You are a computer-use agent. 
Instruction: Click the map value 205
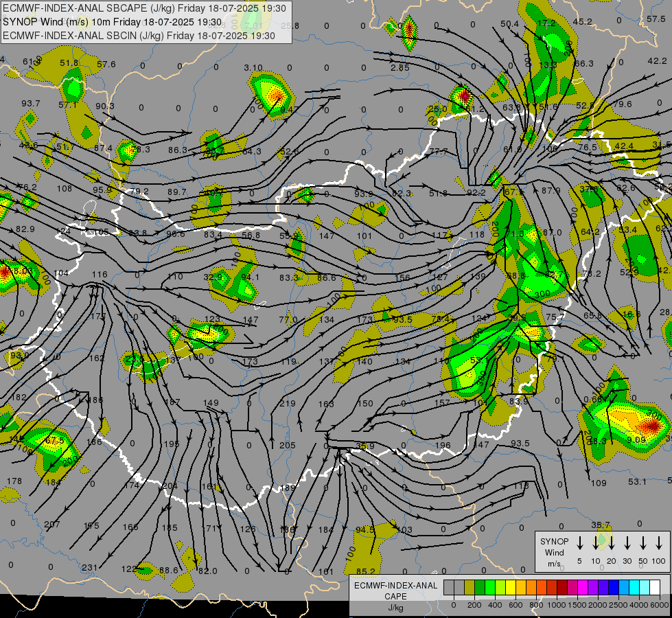click(x=287, y=446)
